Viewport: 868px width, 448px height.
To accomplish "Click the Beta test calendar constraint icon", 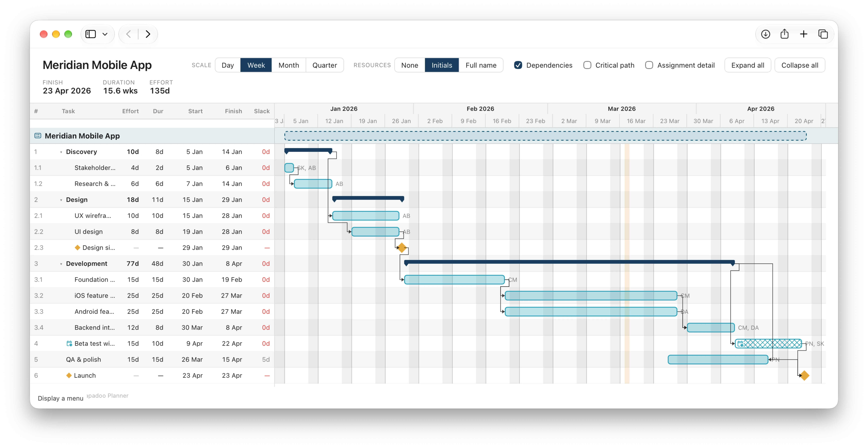I will coord(69,343).
